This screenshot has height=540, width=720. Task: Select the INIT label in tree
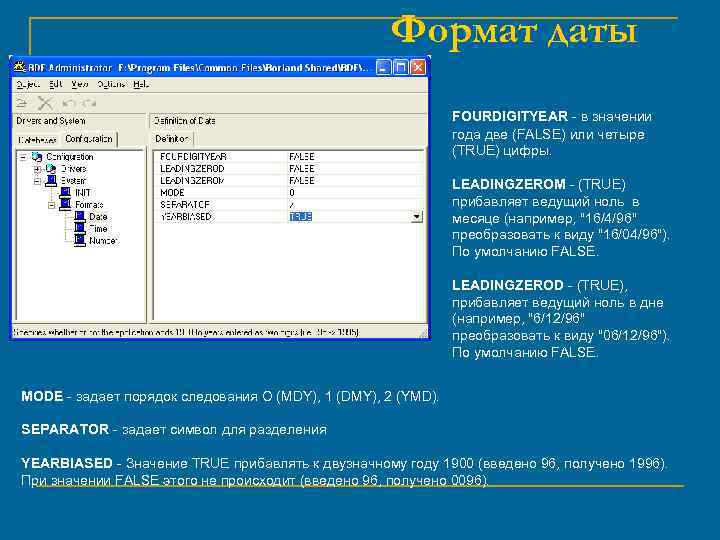point(83,192)
